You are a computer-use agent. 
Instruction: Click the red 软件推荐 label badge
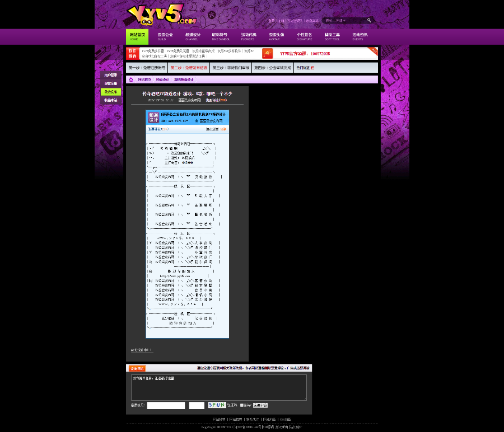[132, 54]
